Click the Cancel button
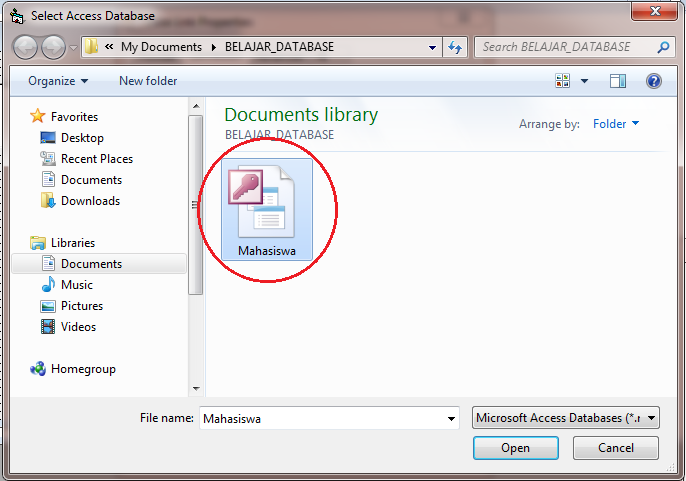The image size is (686, 481). [x=616, y=448]
